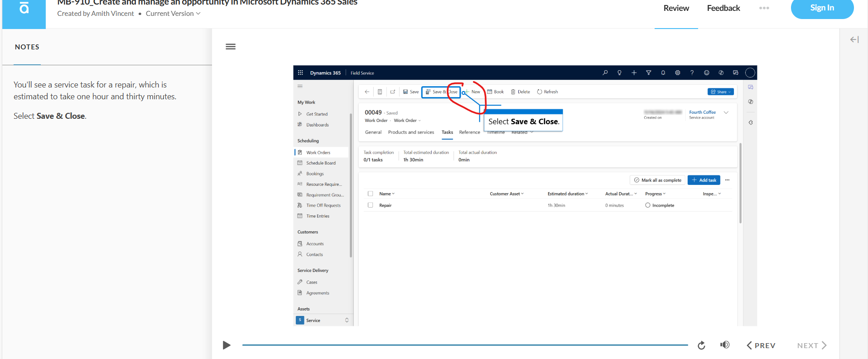Open the Progress column dropdown
The image size is (868, 359).
click(x=655, y=194)
